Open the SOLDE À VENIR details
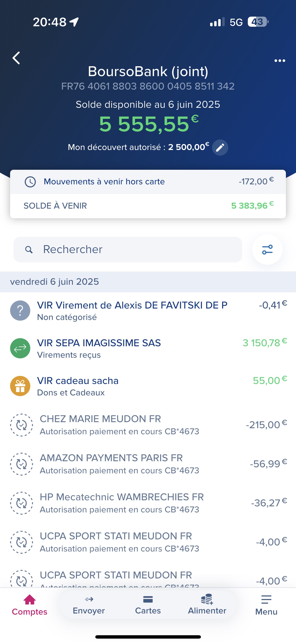 click(148, 206)
